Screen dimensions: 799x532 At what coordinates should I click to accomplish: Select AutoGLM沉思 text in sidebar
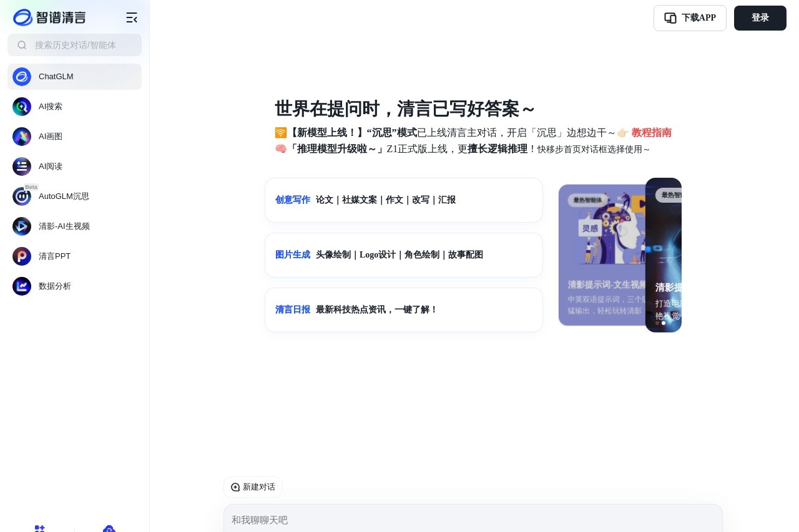(x=64, y=196)
